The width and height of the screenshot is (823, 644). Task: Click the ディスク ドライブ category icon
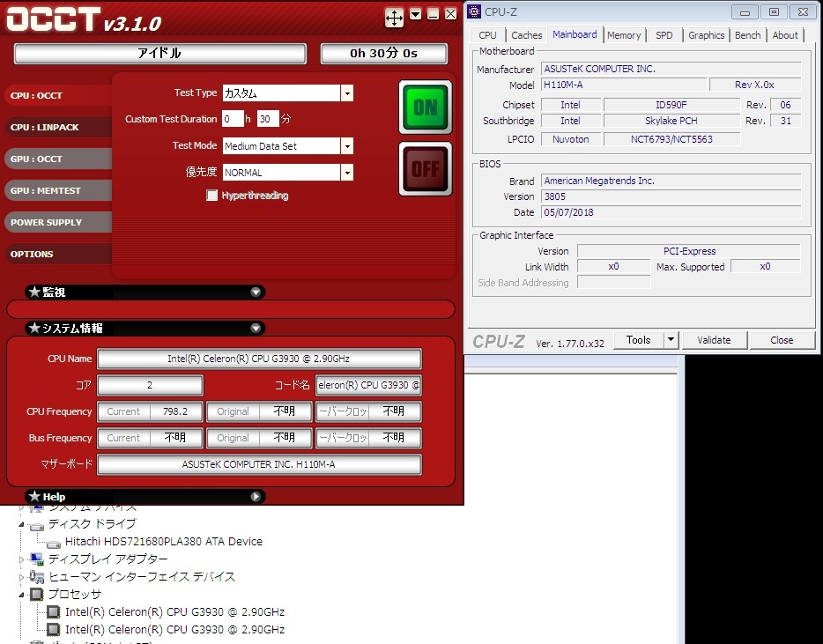coord(37,526)
